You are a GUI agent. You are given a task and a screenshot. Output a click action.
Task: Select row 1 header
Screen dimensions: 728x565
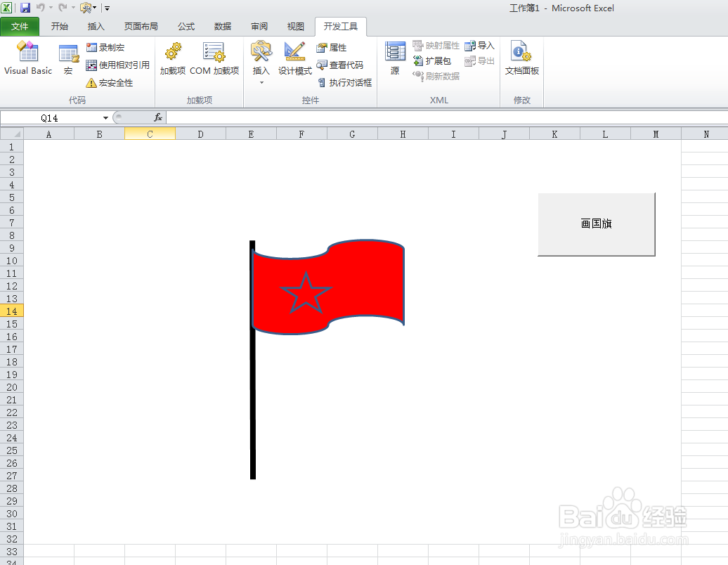pos(12,147)
